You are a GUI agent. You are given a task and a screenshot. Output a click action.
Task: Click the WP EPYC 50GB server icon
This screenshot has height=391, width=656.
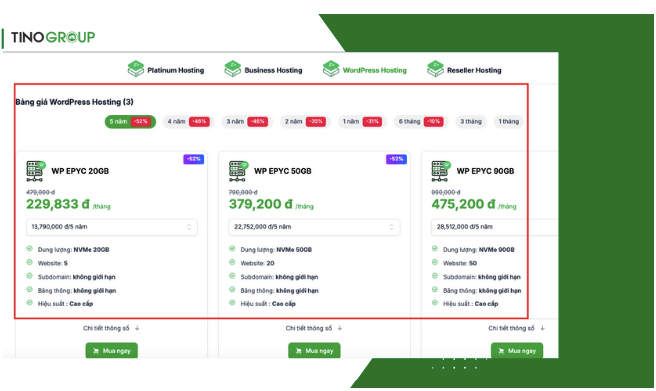pyautogui.click(x=238, y=171)
